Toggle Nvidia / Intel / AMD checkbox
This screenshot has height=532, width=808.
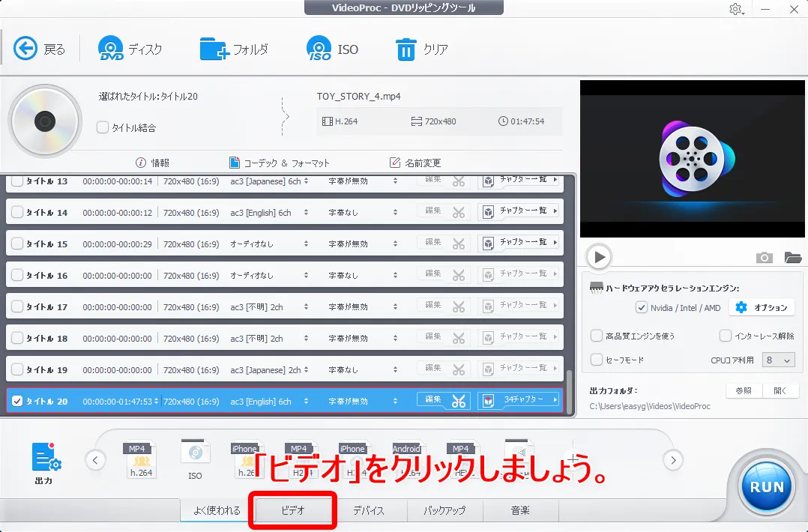641,307
